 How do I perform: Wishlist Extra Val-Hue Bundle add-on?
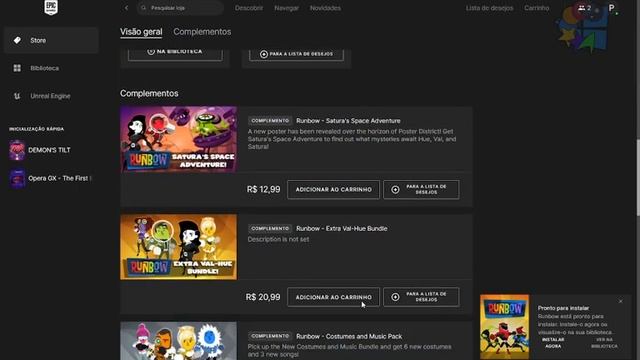pos(421,297)
